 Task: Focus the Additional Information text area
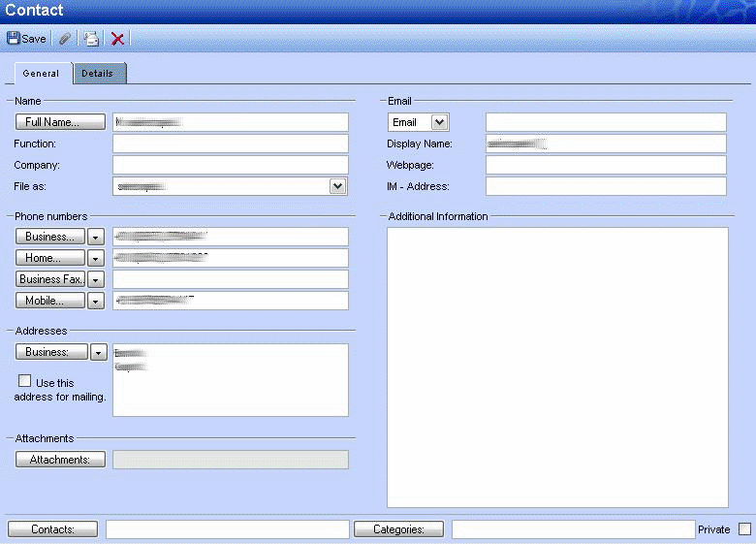pos(557,367)
